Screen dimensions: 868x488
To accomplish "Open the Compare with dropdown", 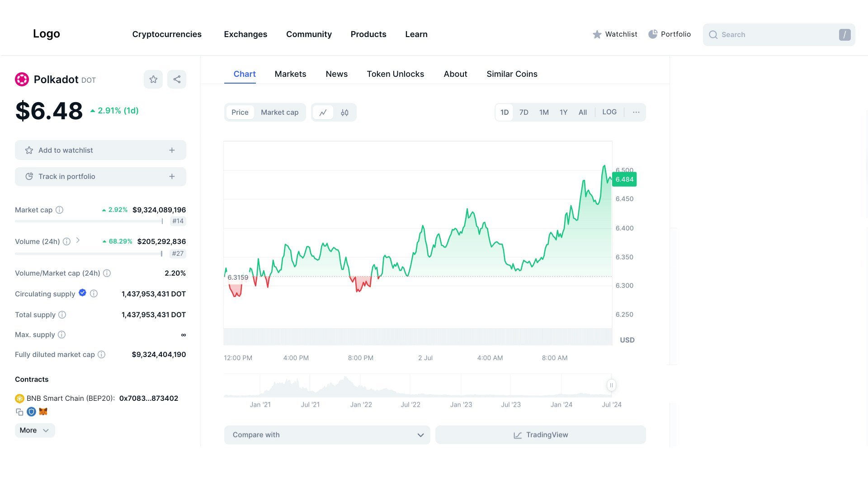I will coord(326,435).
